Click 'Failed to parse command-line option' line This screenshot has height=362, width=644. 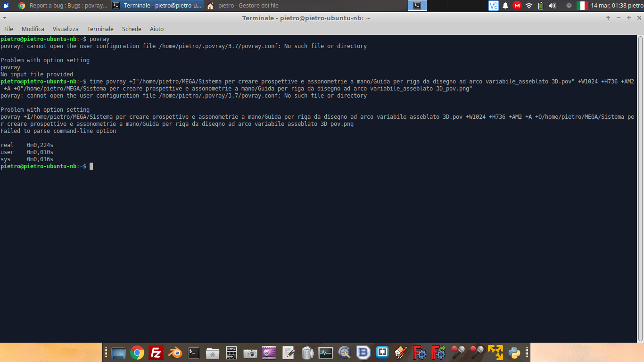[x=58, y=131]
